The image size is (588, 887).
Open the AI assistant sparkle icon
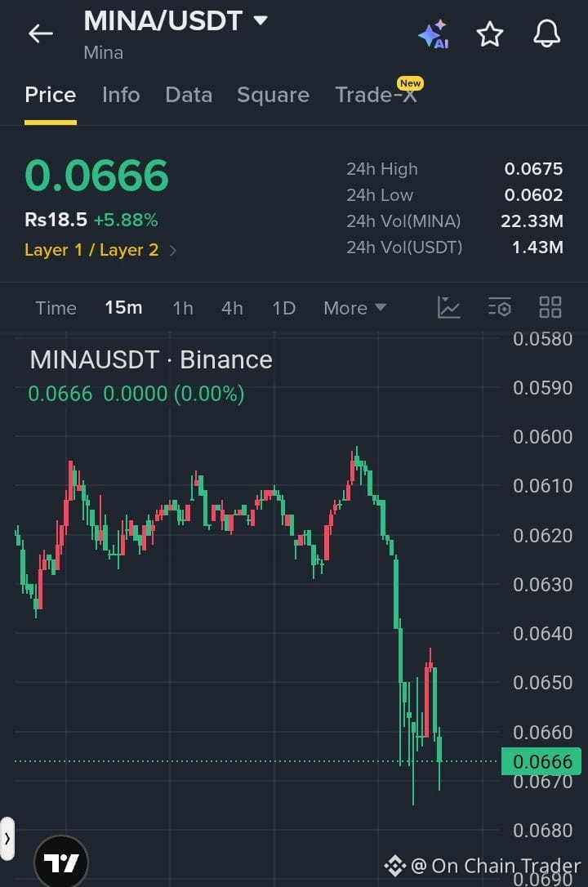coord(434,34)
